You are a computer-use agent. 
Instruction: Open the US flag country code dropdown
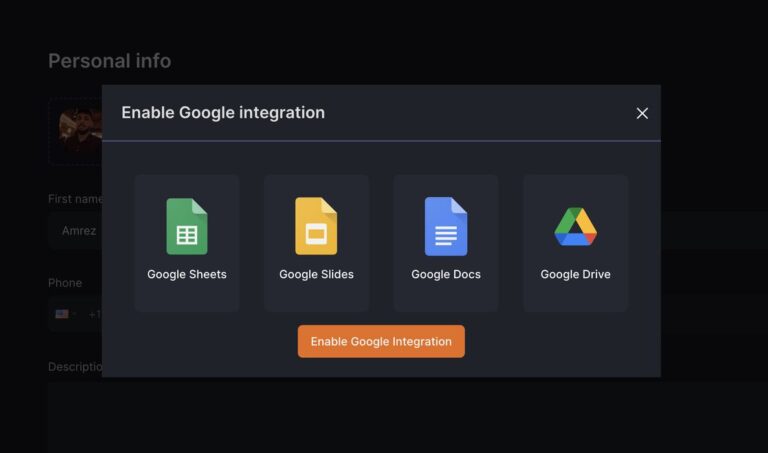point(65,314)
